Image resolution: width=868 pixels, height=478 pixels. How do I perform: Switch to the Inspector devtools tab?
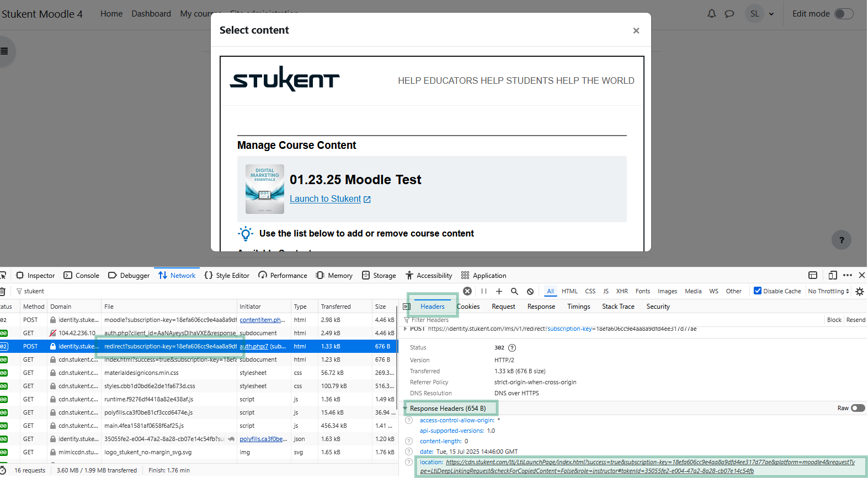coord(36,276)
